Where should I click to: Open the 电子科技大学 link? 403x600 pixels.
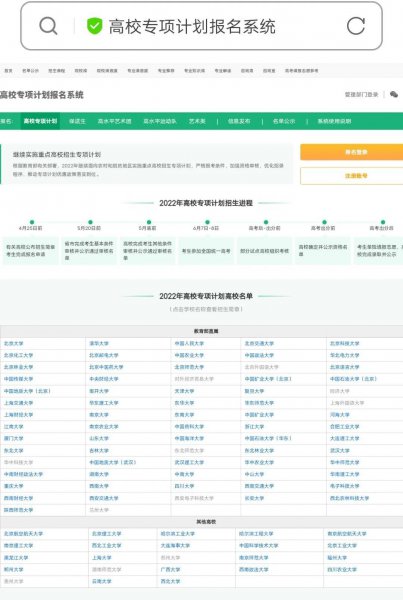pos(345,486)
